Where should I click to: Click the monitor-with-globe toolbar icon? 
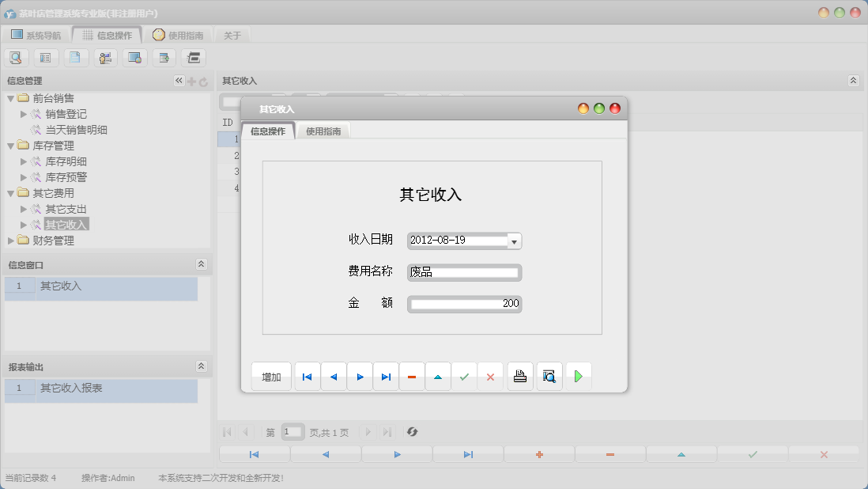coord(135,57)
